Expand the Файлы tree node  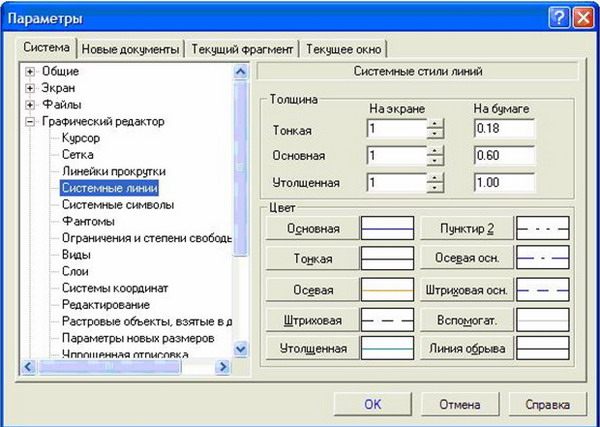pyautogui.click(x=31, y=105)
